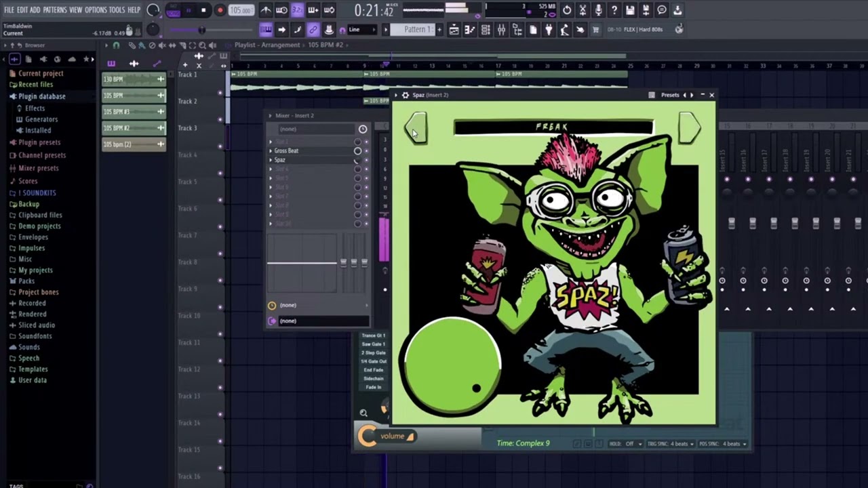
Task: Expand the Spaz slot options arrow
Action: [271, 160]
